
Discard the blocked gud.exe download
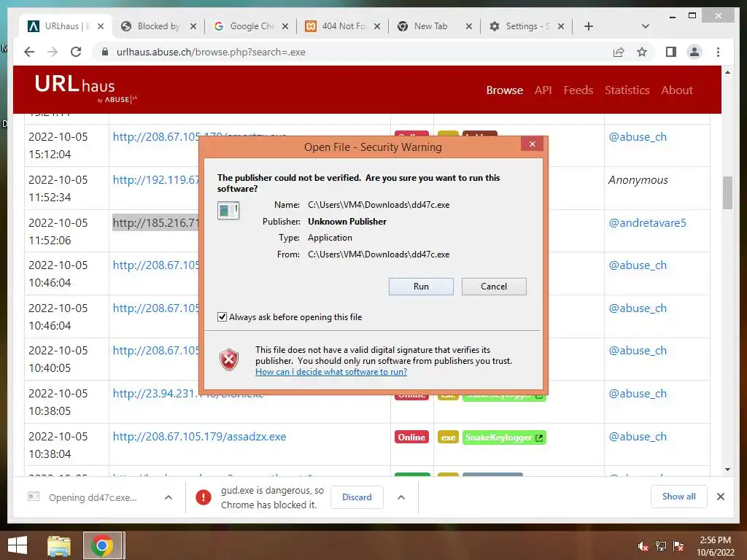(x=356, y=497)
